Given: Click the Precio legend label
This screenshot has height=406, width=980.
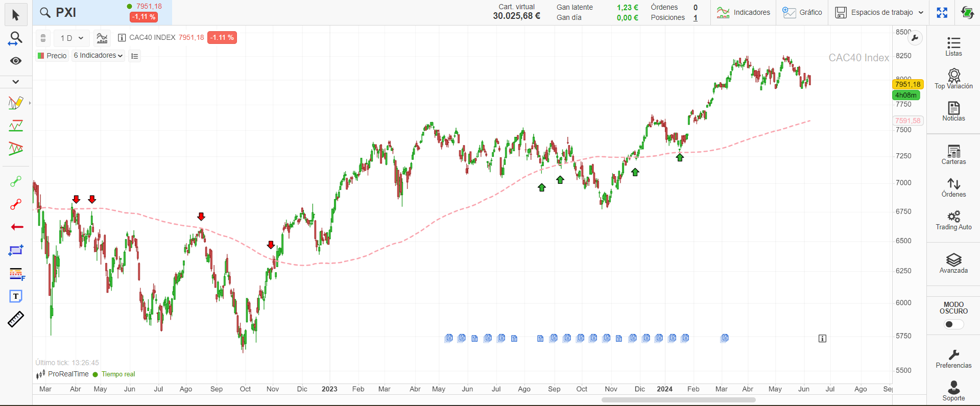Looking at the screenshot, I should pyautogui.click(x=52, y=56).
